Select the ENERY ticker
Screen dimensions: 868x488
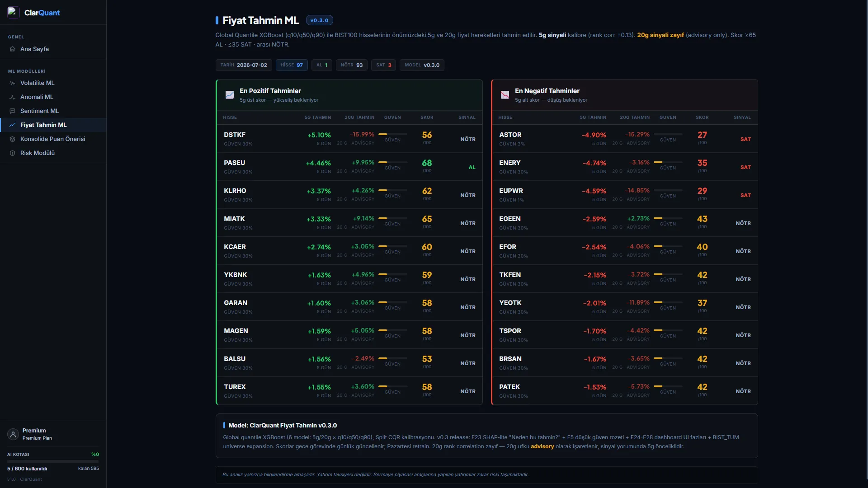pyautogui.click(x=510, y=163)
